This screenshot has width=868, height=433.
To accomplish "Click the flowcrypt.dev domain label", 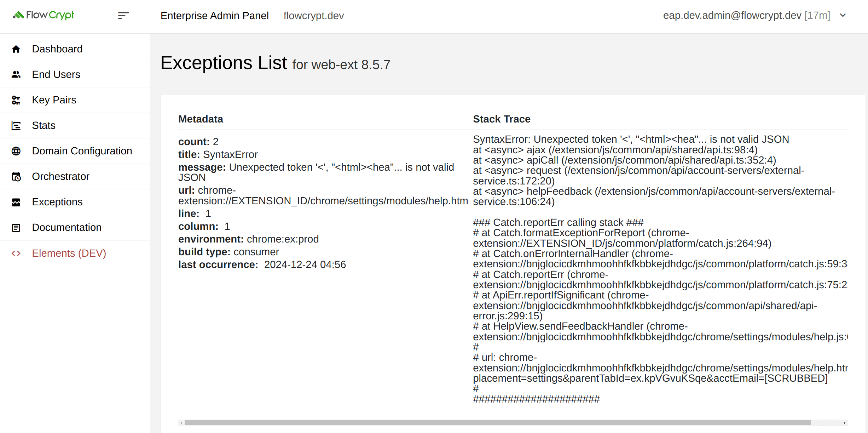I will click(314, 16).
